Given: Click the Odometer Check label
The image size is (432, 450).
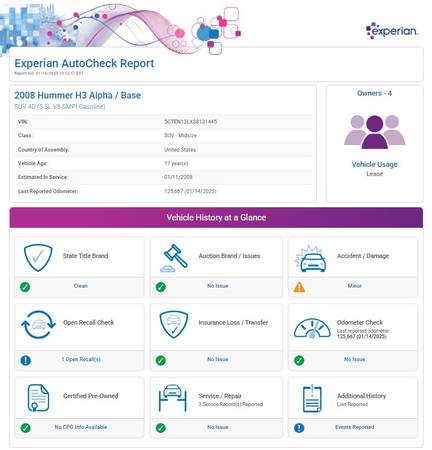Looking at the screenshot, I should [360, 322].
